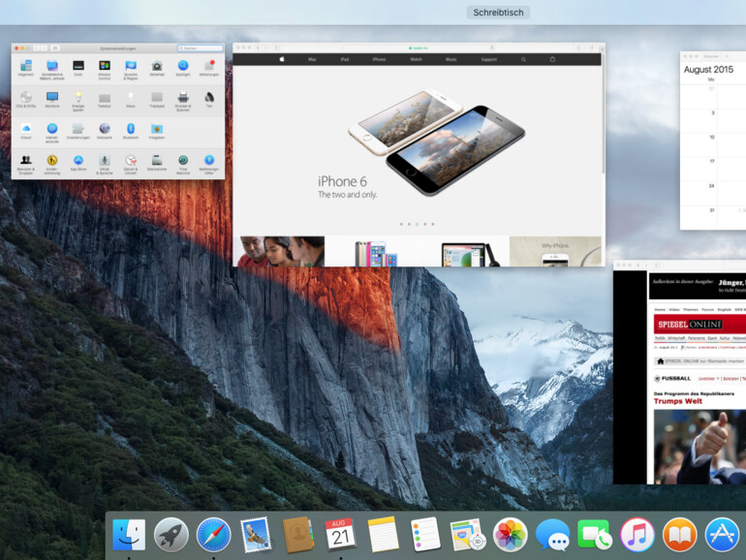The width and height of the screenshot is (746, 560).
Task: Open Energie sparen lightbulb pane
Action: tap(78, 101)
